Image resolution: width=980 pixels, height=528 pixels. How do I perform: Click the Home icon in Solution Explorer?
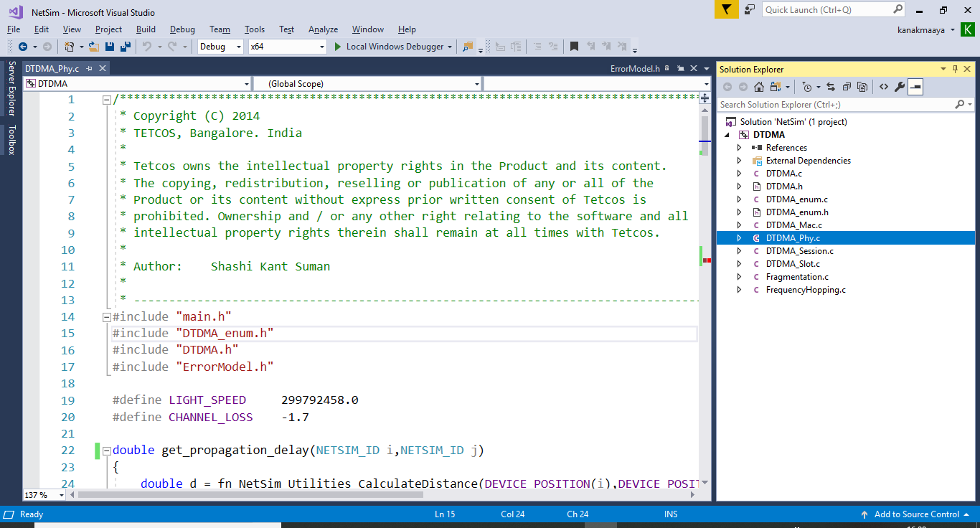pos(759,87)
